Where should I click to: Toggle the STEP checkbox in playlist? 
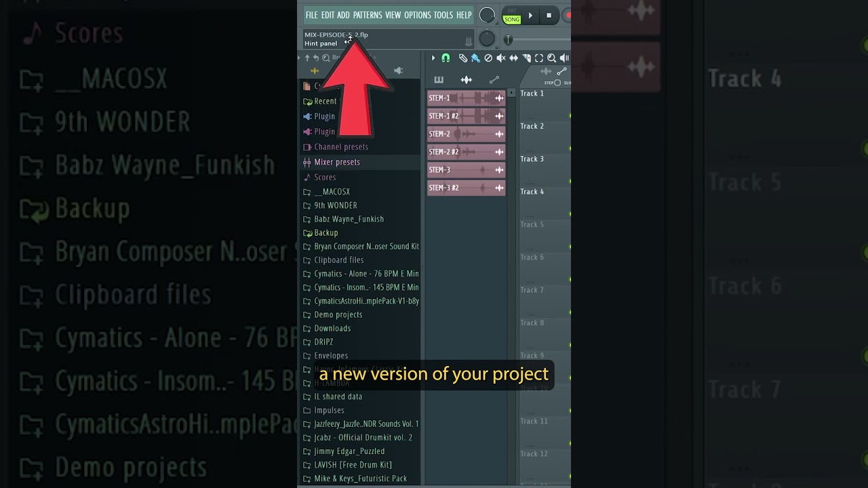557,83
